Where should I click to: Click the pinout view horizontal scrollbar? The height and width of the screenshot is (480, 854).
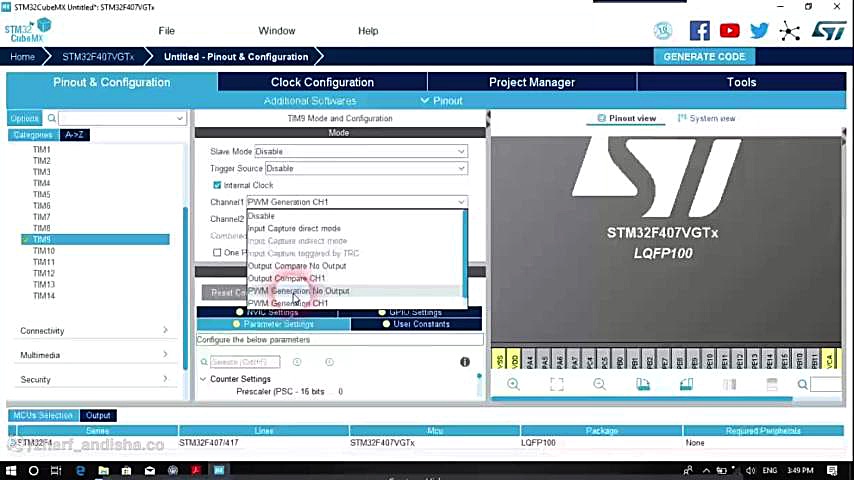642,399
